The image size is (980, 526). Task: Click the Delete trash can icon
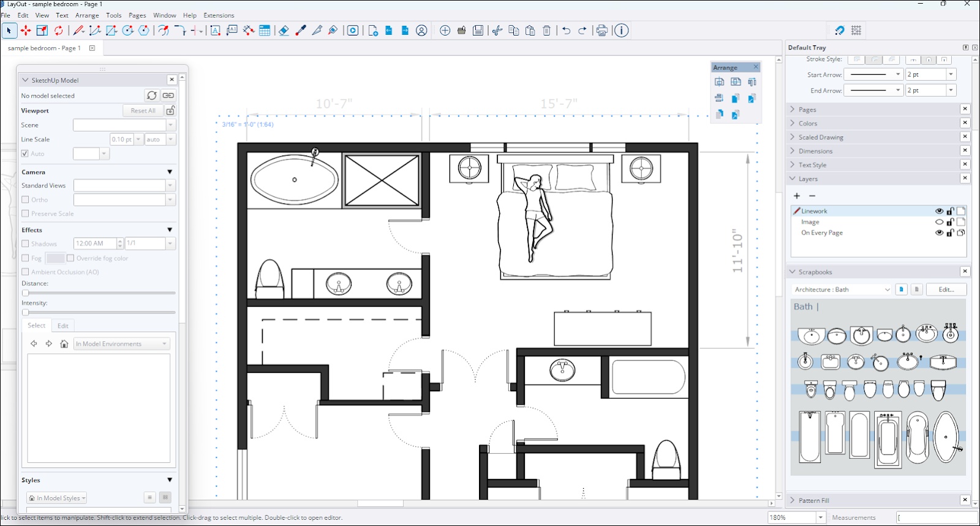tap(547, 31)
